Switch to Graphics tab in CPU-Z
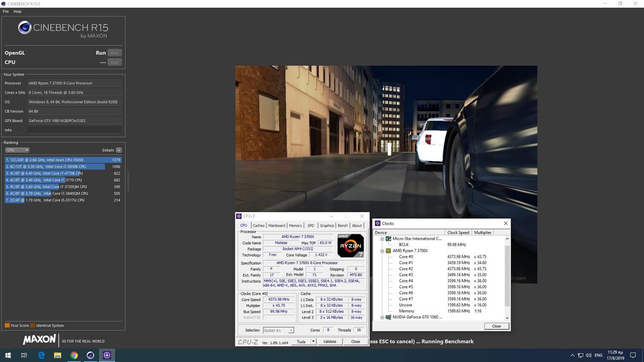The width and height of the screenshot is (644, 362). (327, 225)
